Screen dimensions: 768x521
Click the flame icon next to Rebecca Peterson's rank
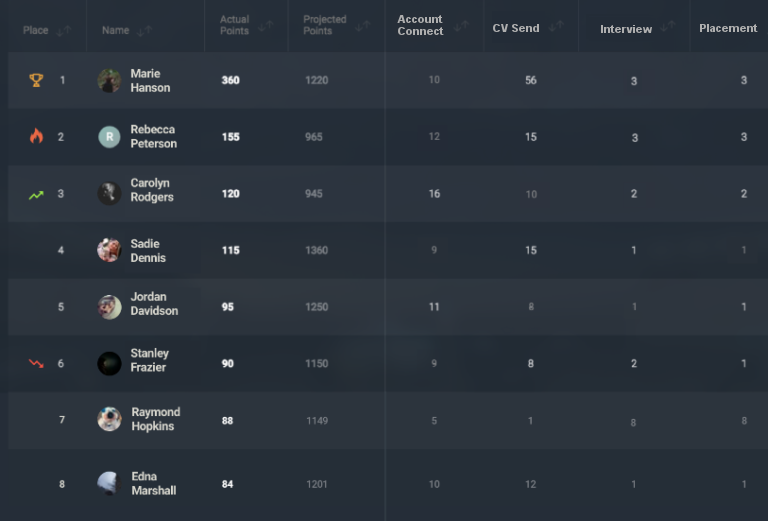tap(36, 136)
